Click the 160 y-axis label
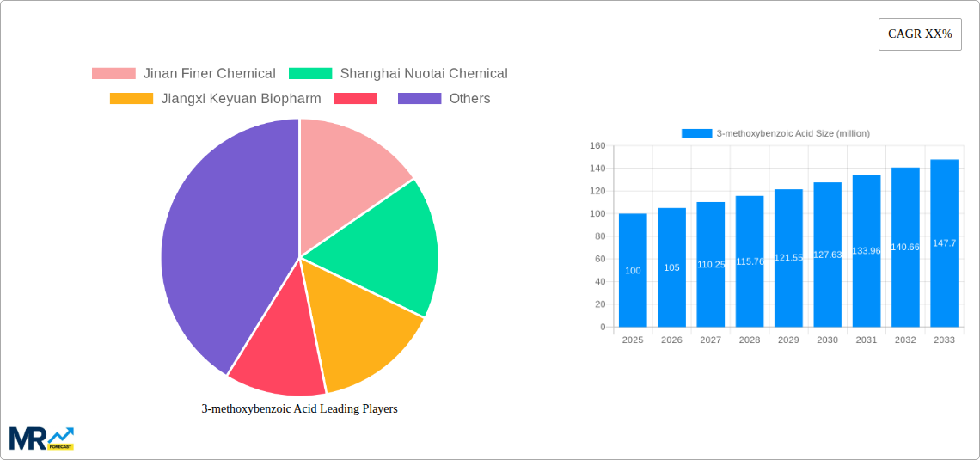Viewport: 980px width, 460px height. pos(598,145)
